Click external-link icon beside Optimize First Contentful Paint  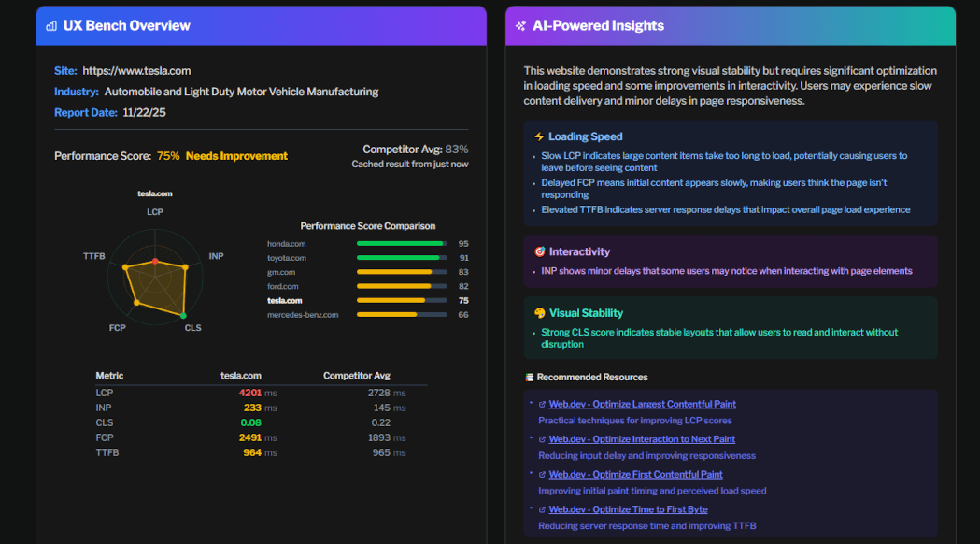pos(542,474)
